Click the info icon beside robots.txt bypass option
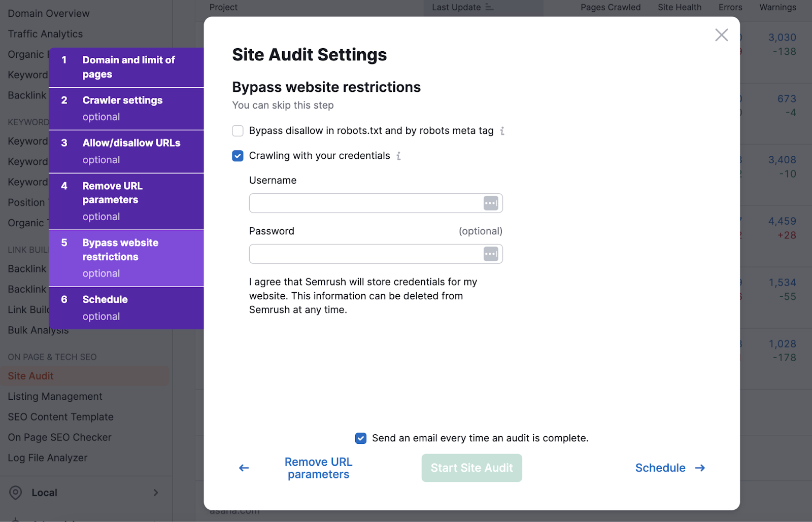The image size is (812, 522). [x=503, y=130]
